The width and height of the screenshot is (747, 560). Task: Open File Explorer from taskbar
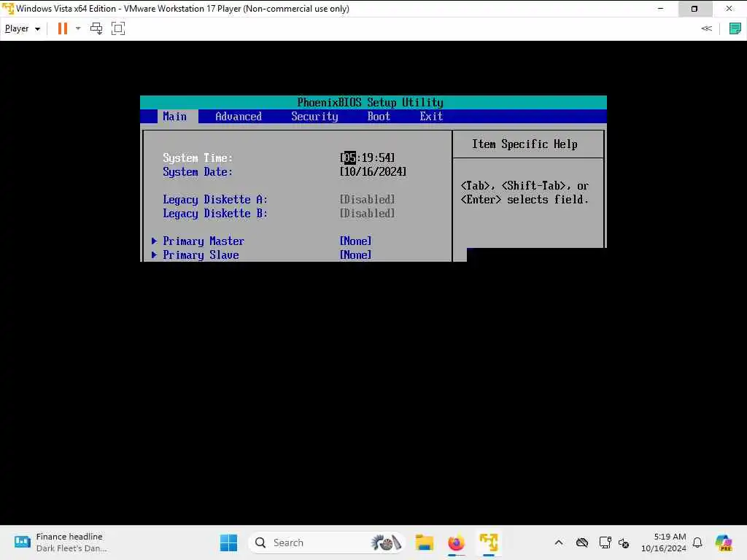pyautogui.click(x=424, y=542)
